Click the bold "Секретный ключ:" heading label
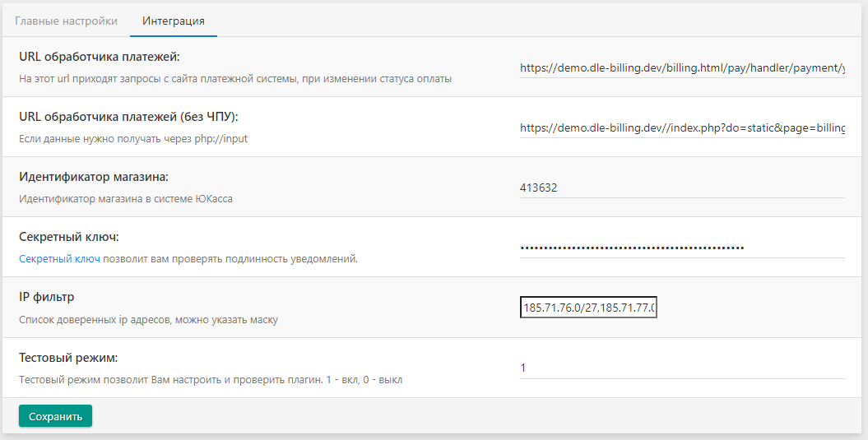 69,237
